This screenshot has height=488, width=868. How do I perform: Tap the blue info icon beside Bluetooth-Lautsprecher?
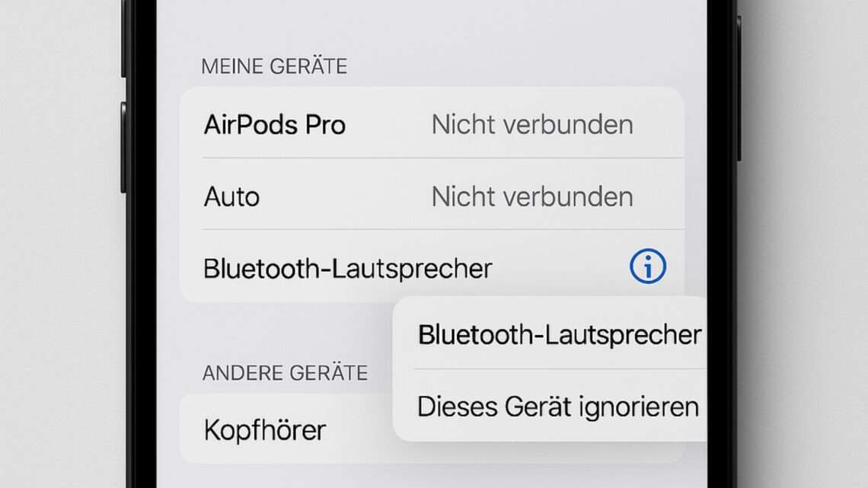(647, 266)
